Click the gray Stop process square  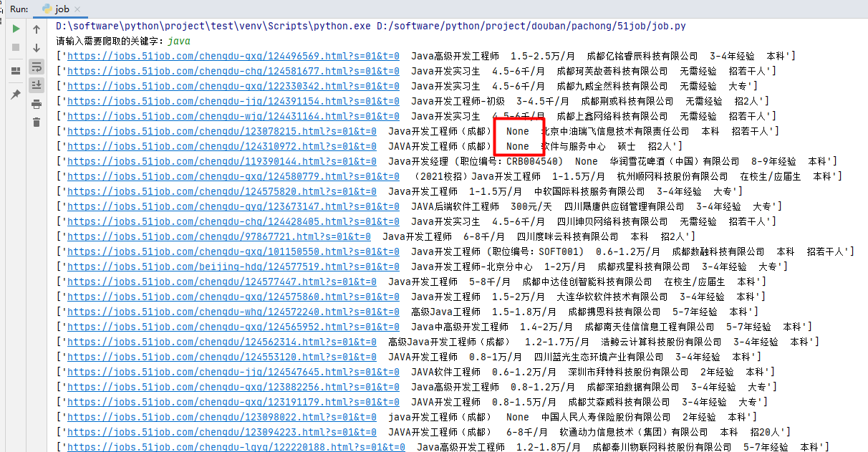point(15,47)
